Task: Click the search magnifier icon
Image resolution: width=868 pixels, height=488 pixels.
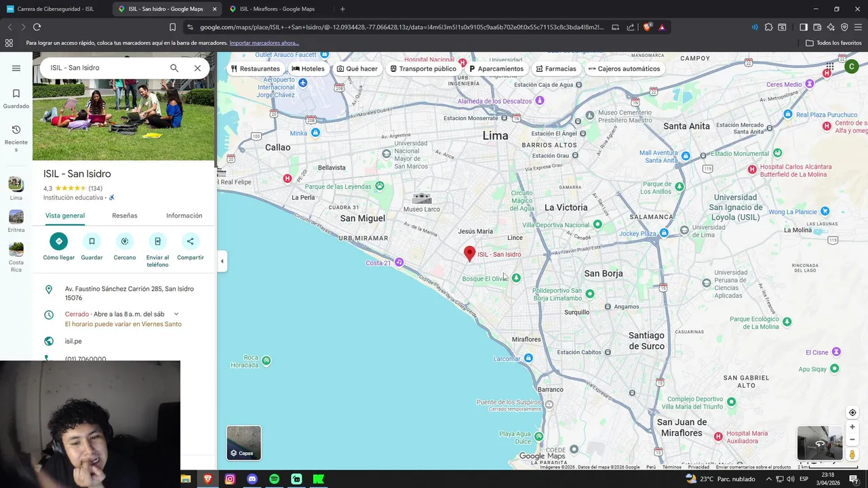Action: coord(174,68)
